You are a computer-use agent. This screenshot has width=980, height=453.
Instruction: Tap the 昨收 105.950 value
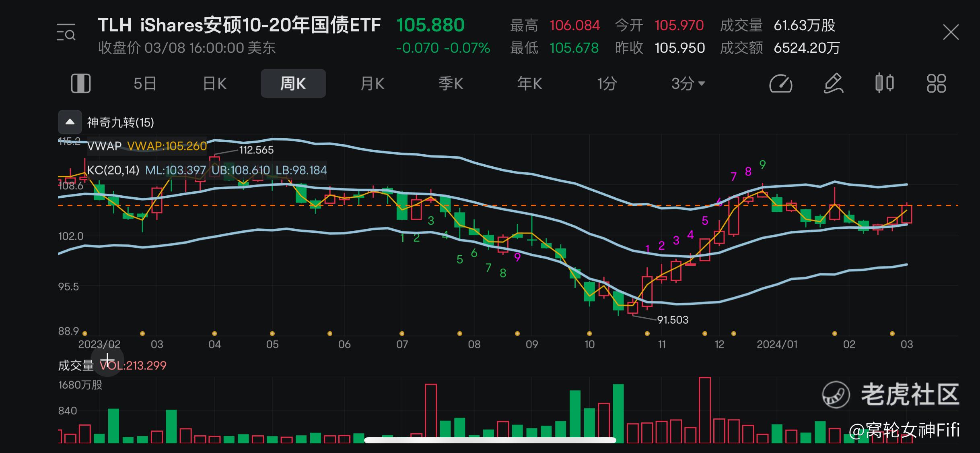[x=680, y=48]
